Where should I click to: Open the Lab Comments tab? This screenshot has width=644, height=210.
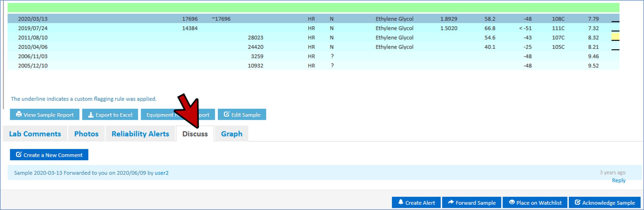tap(35, 134)
